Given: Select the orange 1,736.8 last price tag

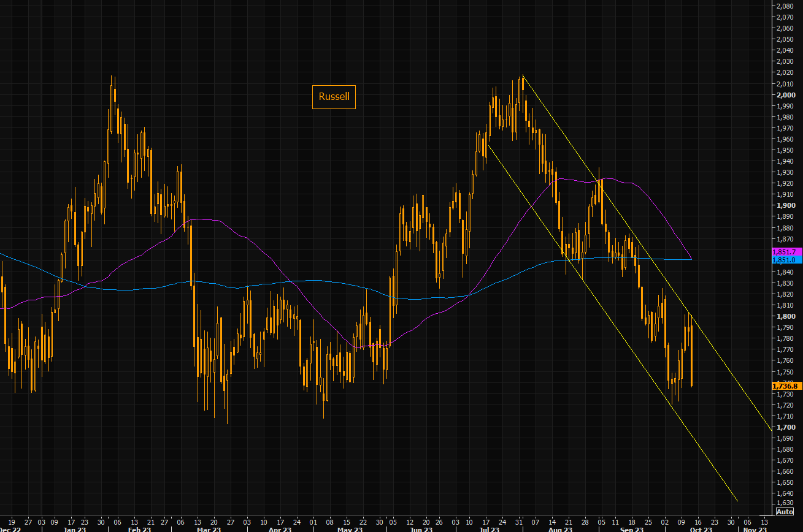Looking at the screenshot, I should coord(785,386).
